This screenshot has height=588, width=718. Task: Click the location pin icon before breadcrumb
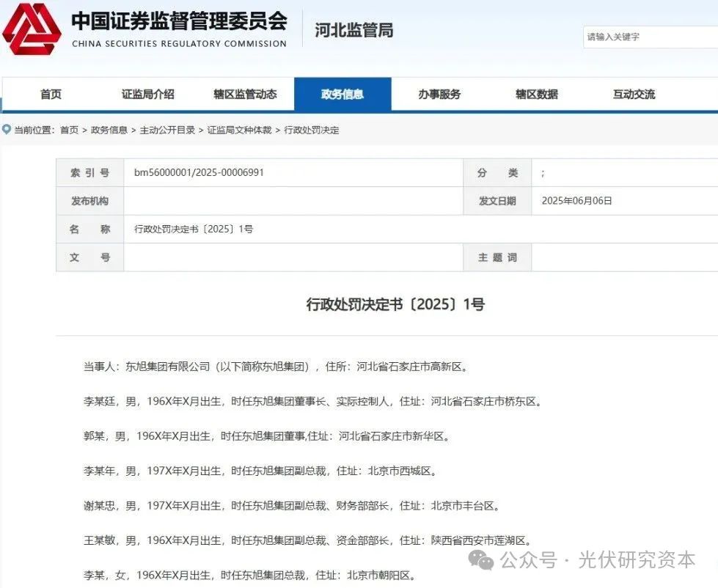(7, 130)
